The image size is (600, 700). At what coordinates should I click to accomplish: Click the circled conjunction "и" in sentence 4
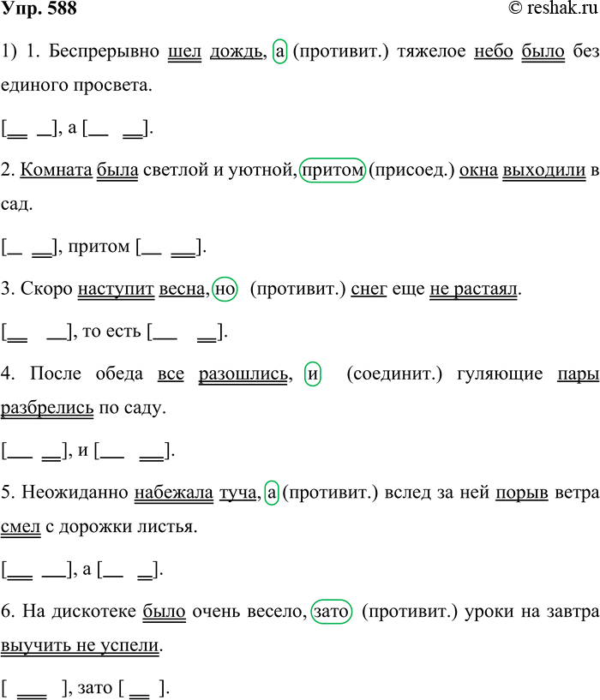pyautogui.click(x=313, y=374)
